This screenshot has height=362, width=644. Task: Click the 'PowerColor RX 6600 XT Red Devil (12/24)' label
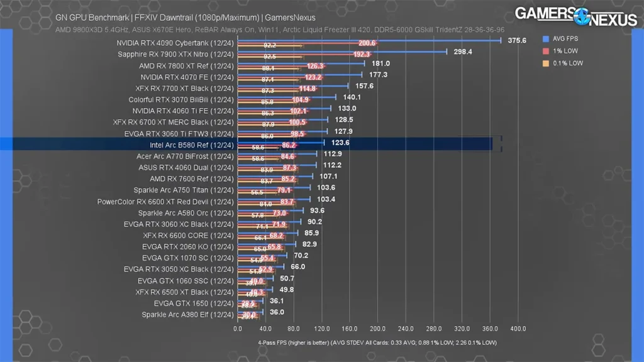click(165, 202)
